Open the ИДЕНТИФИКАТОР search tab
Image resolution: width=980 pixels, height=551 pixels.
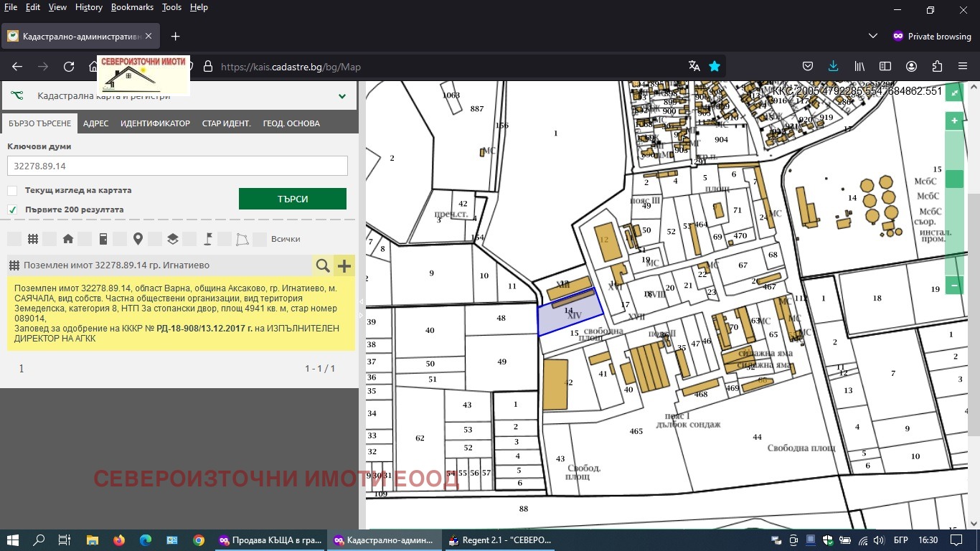[155, 123]
